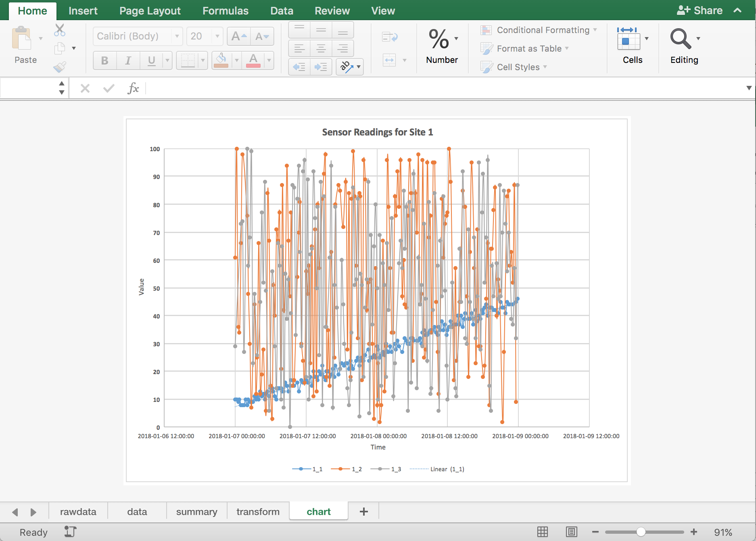The image size is (756, 541).
Task: Select the Linear (1_1) legend entry
Action: pos(437,469)
